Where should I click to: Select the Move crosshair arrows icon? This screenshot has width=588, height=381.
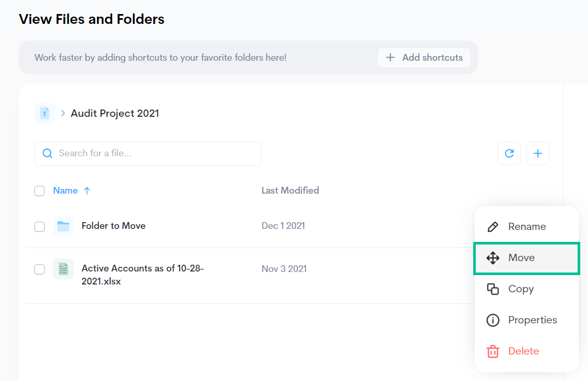click(x=493, y=257)
